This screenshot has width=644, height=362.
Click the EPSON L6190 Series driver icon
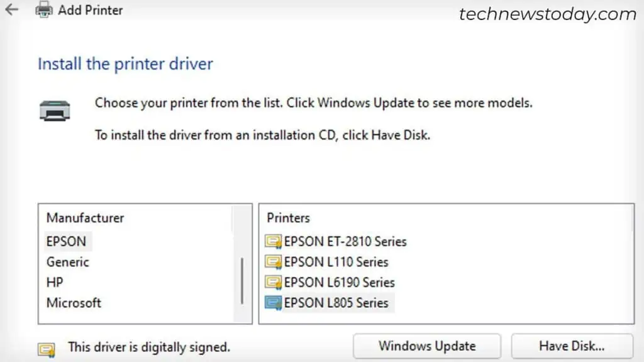[273, 283]
